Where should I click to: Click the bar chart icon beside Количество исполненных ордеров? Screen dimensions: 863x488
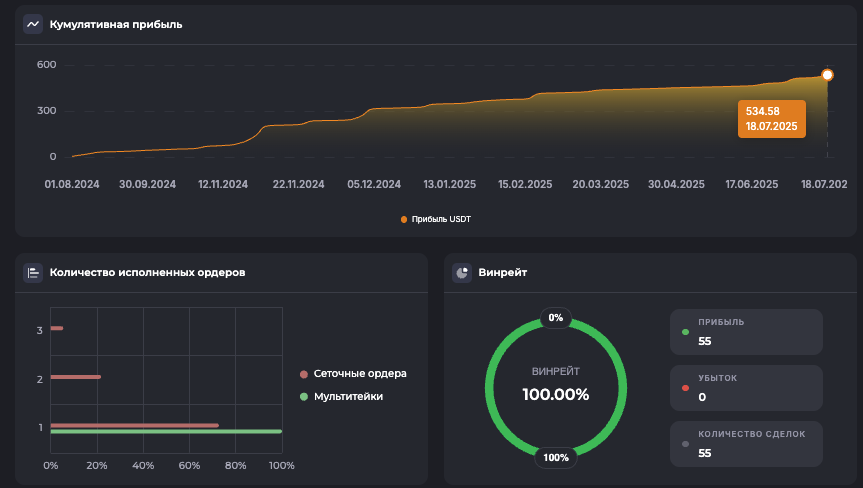tap(33, 272)
